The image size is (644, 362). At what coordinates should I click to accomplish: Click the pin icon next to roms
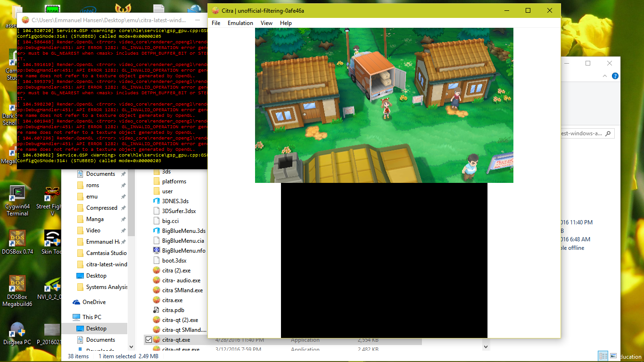click(x=123, y=185)
